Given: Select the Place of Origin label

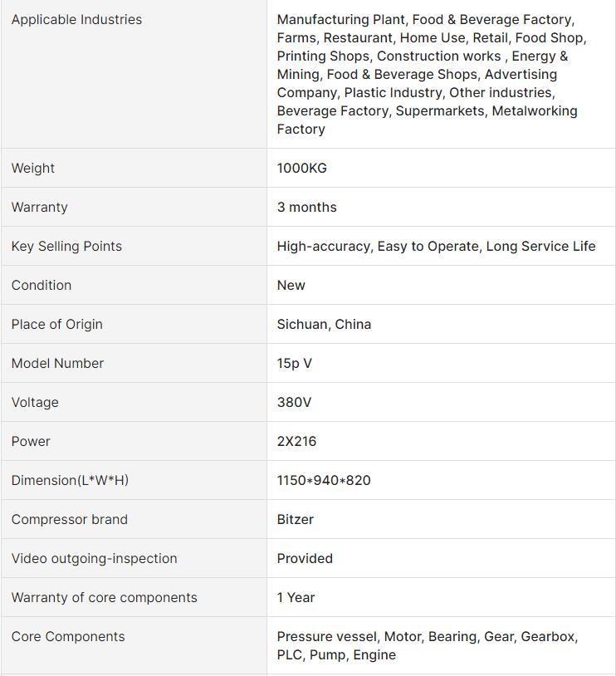Looking at the screenshot, I should (x=57, y=324).
